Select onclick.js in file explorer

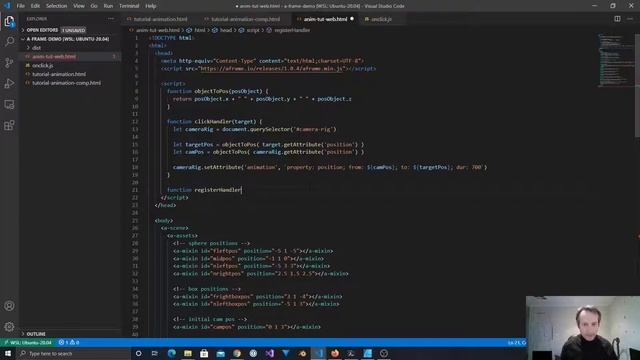tap(70, 65)
